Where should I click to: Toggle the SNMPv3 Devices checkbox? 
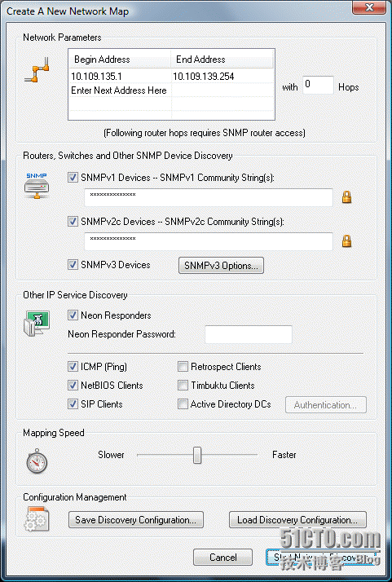[x=73, y=265]
